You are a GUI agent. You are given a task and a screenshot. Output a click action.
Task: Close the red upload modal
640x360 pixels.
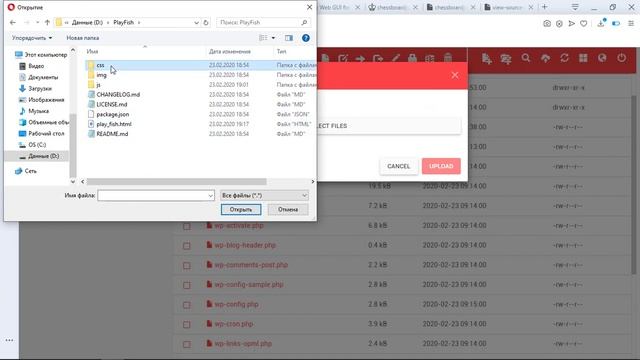click(455, 75)
